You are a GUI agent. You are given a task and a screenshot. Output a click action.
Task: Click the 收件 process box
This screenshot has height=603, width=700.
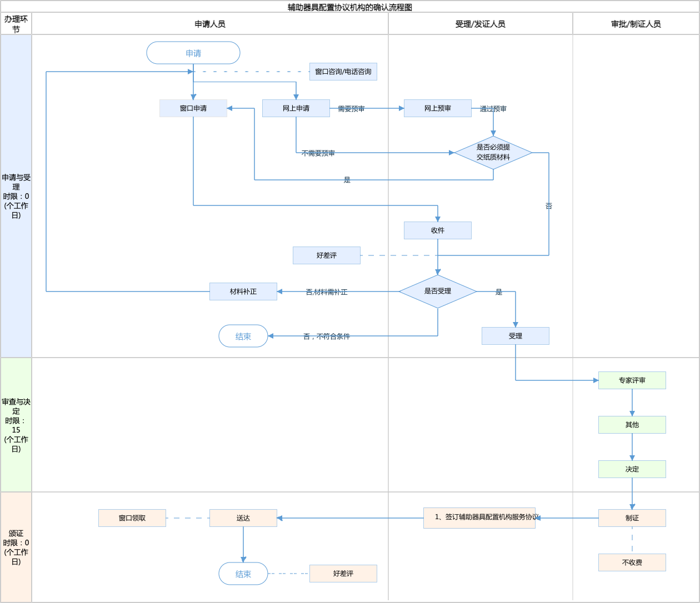point(437,230)
